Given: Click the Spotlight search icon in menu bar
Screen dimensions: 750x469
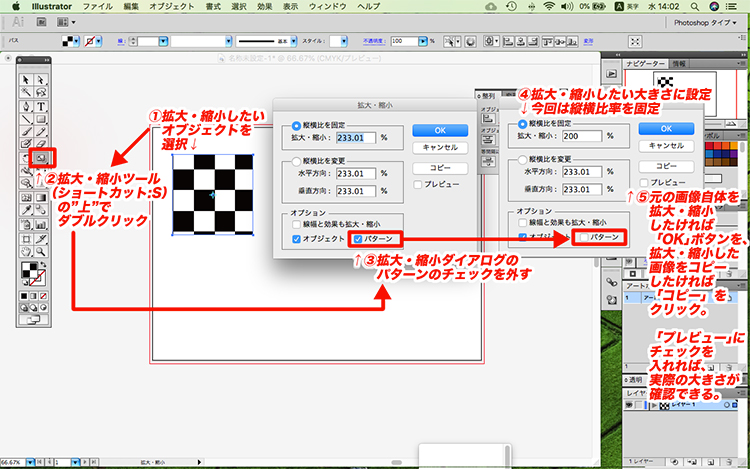Looking at the screenshot, I should pyautogui.click(x=697, y=6).
